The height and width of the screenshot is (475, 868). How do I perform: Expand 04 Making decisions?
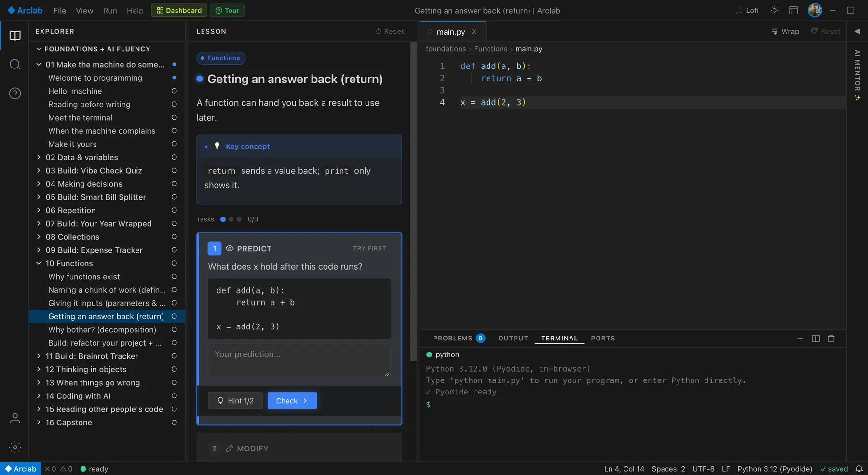click(x=39, y=184)
